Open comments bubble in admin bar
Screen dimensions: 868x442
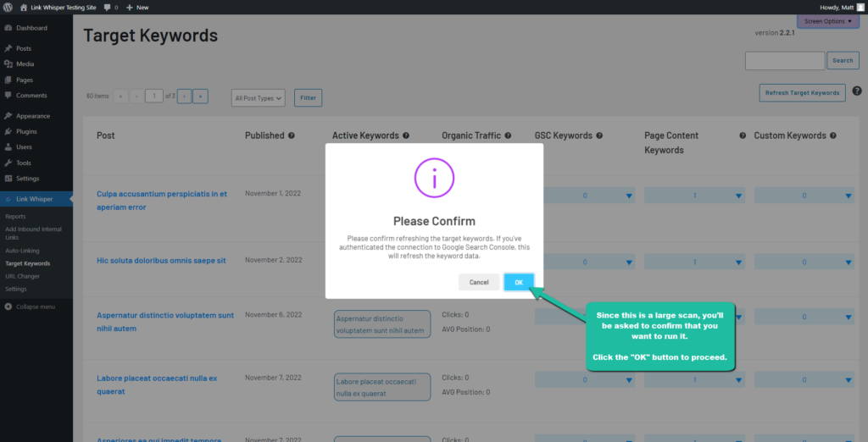pos(111,7)
